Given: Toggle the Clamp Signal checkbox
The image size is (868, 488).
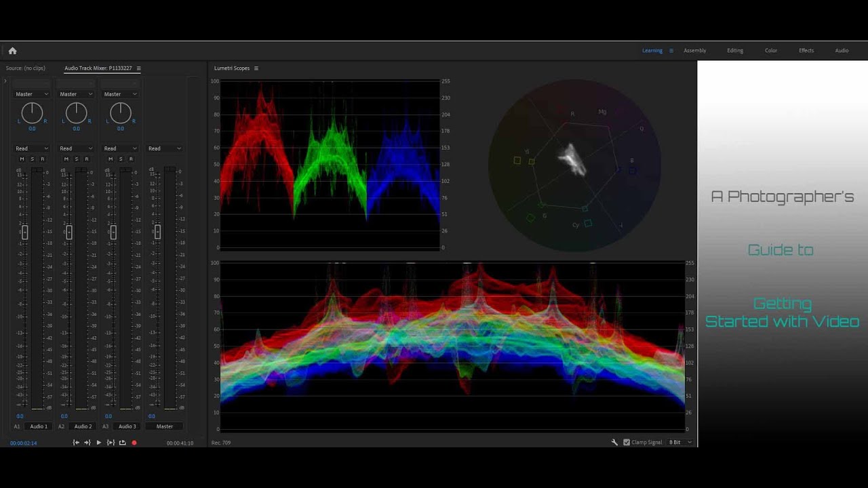Looking at the screenshot, I should (627, 442).
